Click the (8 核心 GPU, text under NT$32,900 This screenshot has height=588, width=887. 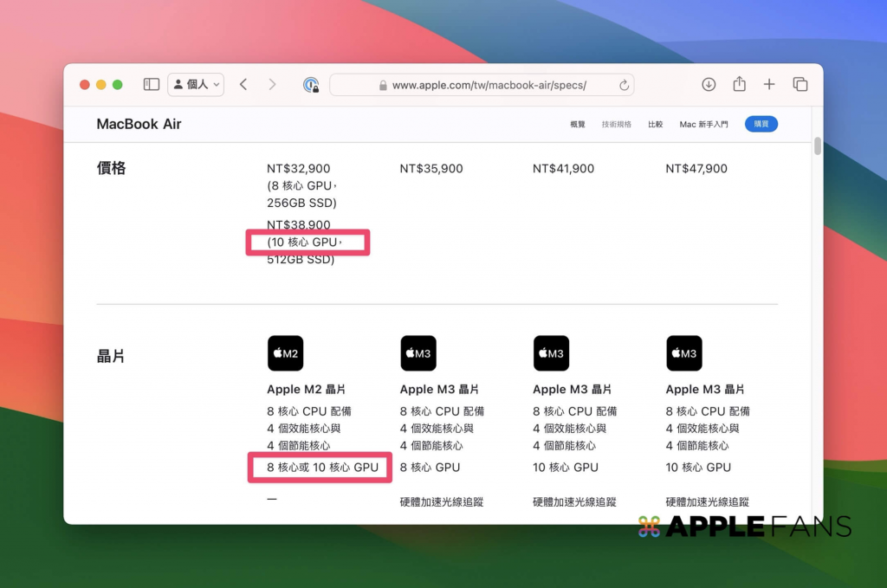tap(301, 186)
